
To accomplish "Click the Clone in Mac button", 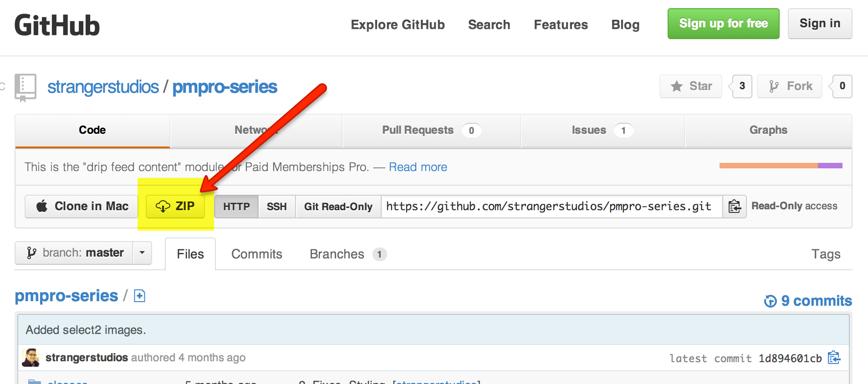I will (82, 207).
